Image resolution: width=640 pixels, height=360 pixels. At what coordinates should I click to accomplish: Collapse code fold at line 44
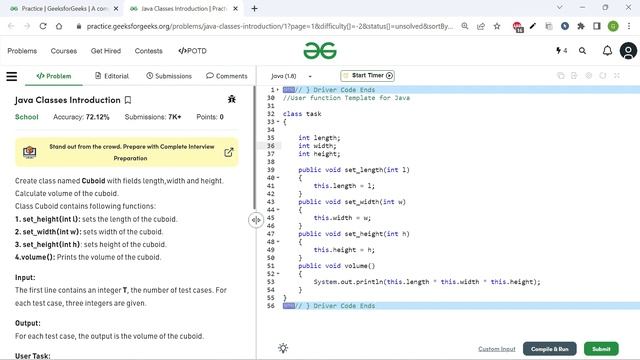pyautogui.click(x=278, y=209)
